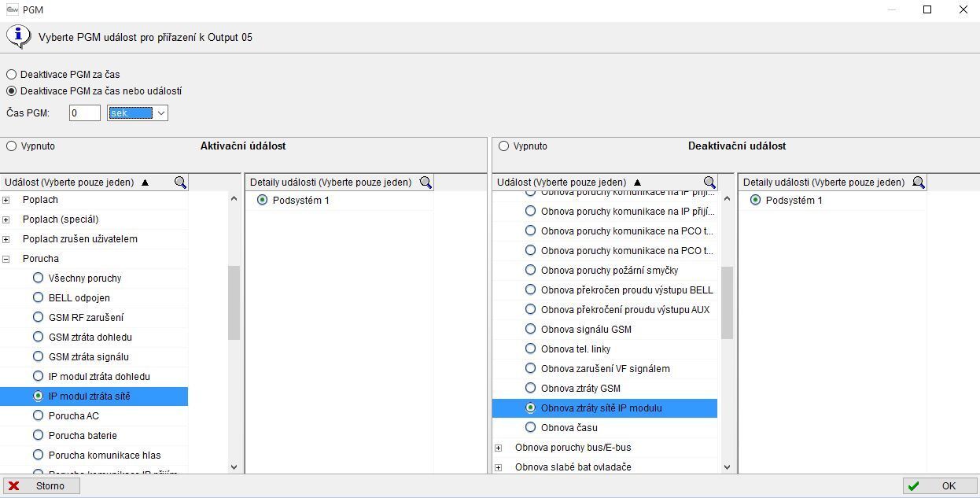Select 'GSM ztráta signálu' activation event
The width and height of the screenshot is (980, 498).
tap(38, 357)
